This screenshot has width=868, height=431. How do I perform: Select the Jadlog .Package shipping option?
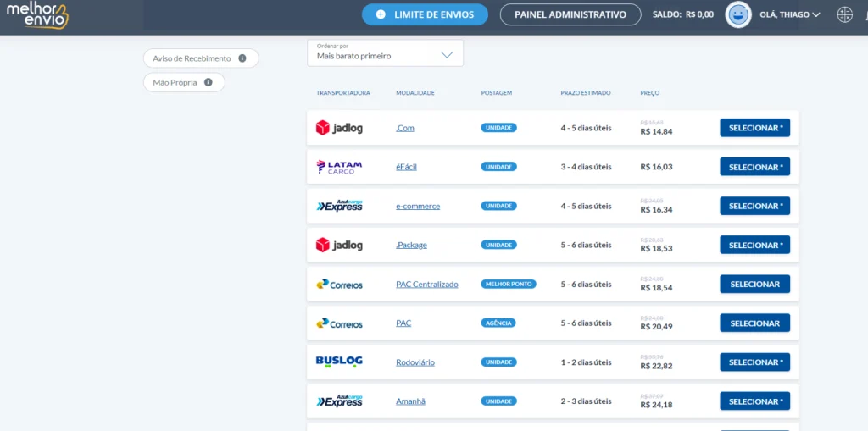click(755, 245)
